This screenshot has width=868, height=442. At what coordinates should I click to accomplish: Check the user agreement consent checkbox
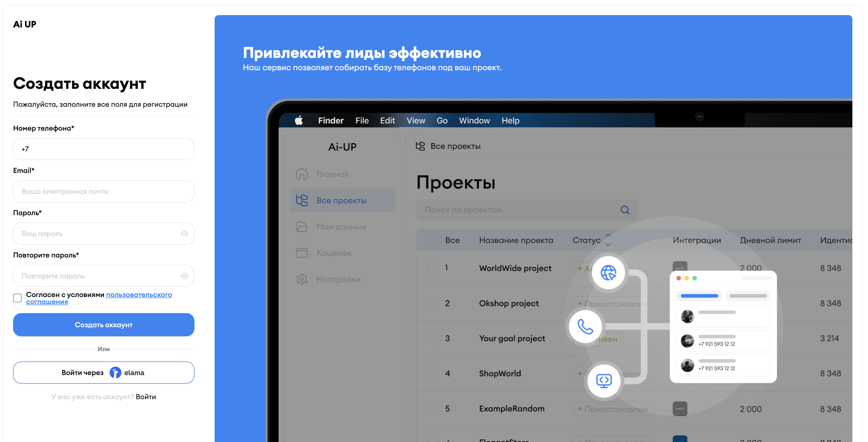[17, 298]
